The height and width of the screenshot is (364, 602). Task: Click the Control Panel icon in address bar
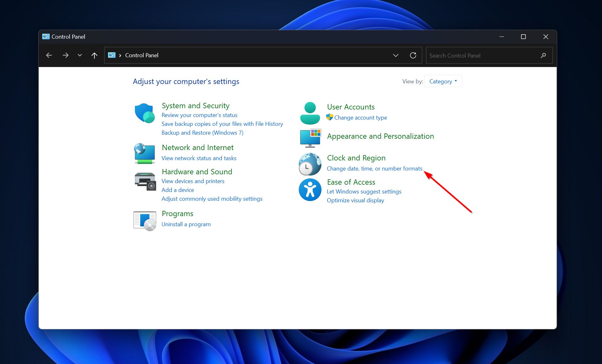tap(112, 55)
